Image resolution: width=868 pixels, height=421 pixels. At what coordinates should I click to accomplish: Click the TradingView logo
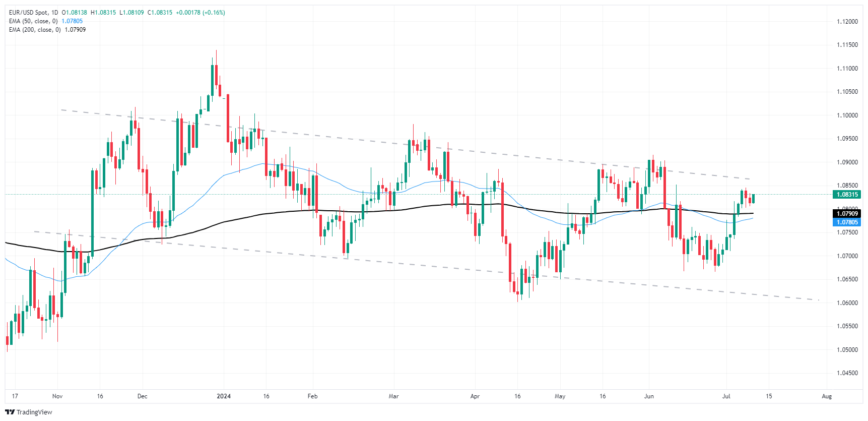pyautogui.click(x=29, y=412)
